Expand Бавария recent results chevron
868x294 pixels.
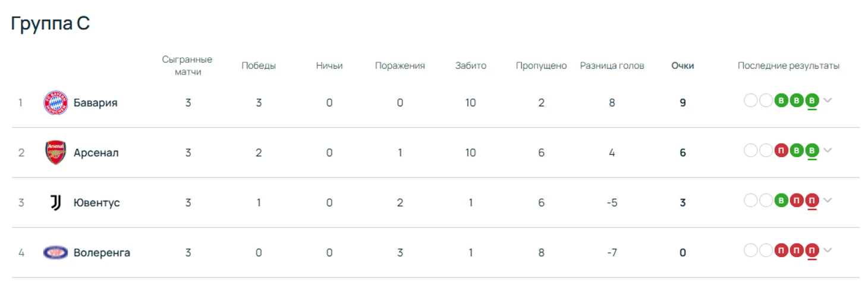(828, 101)
